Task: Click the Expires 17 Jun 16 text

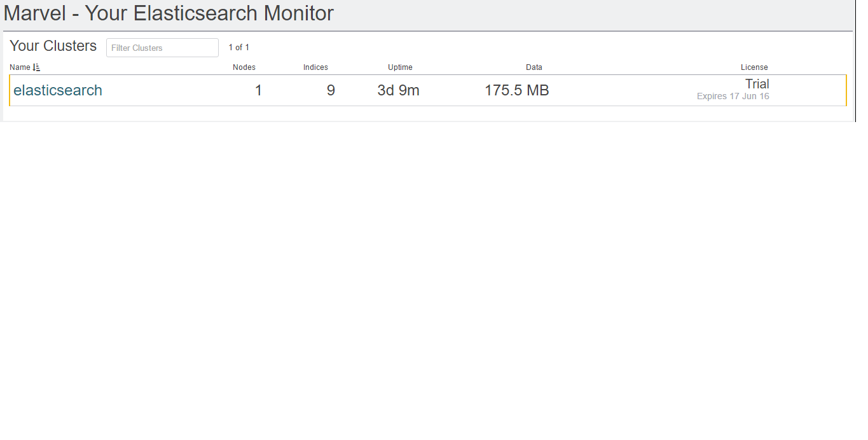Action: point(733,97)
